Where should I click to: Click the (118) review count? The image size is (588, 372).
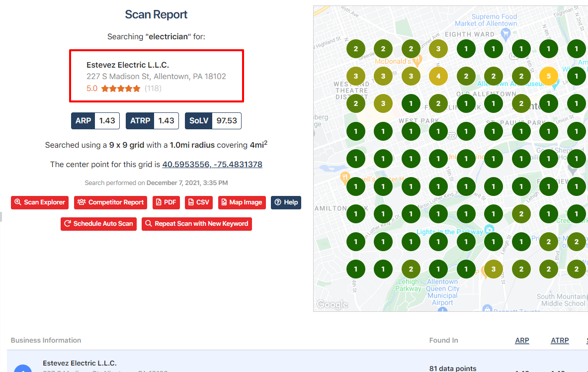pos(153,89)
